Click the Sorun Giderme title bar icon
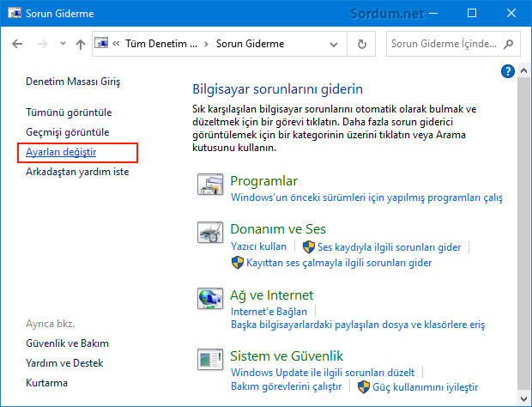 [15, 13]
